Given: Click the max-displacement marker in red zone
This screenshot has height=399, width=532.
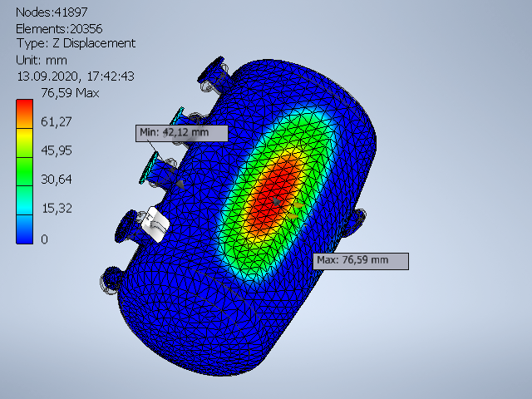Looking at the screenshot, I should (277, 202).
